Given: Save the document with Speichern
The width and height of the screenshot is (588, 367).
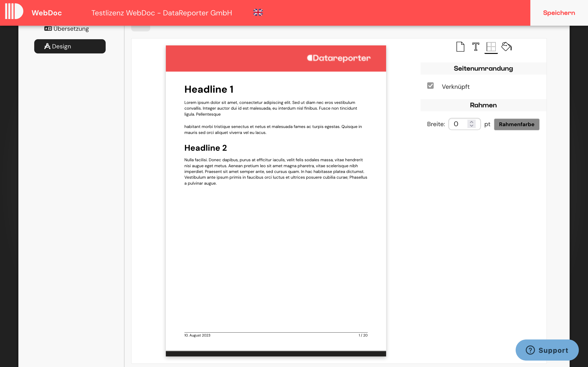Looking at the screenshot, I should [x=559, y=13].
